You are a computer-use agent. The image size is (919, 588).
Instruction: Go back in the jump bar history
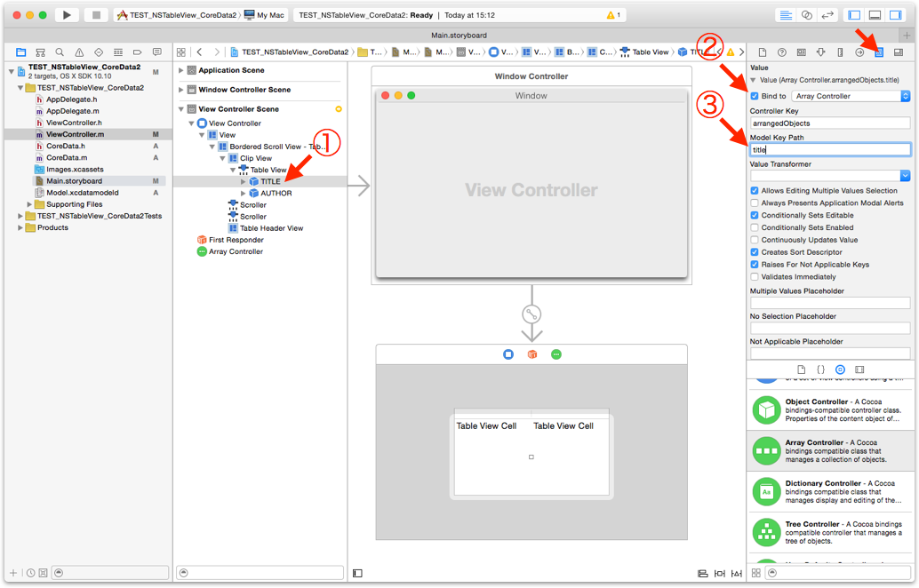click(199, 52)
